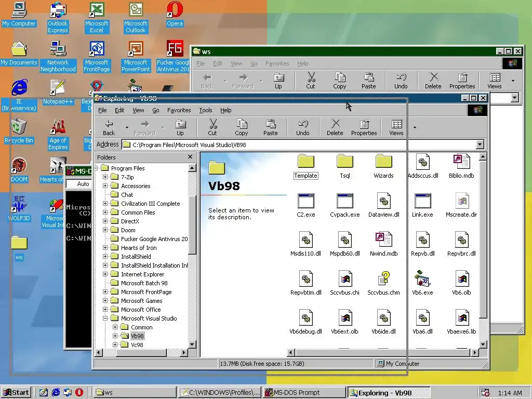The height and width of the screenshot is (399, 532).
Task: Select Hearts of Iron in the folder tree
Action: tap(139, 248)
